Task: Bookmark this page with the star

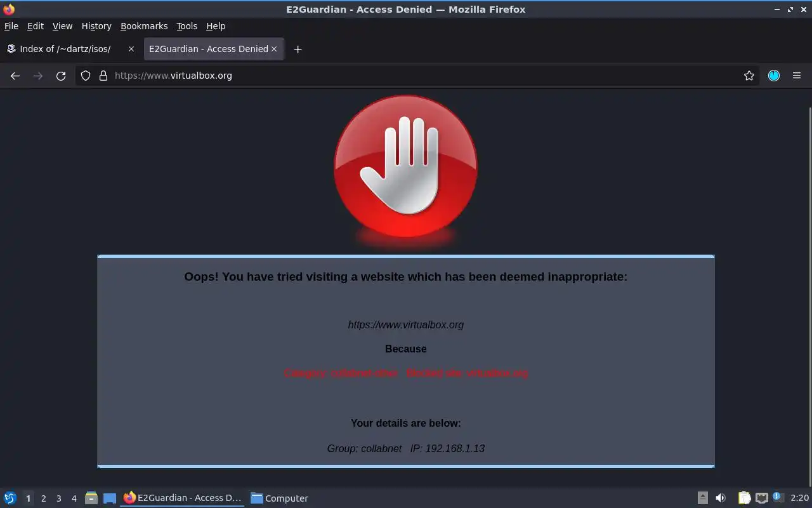Action: (x=749, y=76)
